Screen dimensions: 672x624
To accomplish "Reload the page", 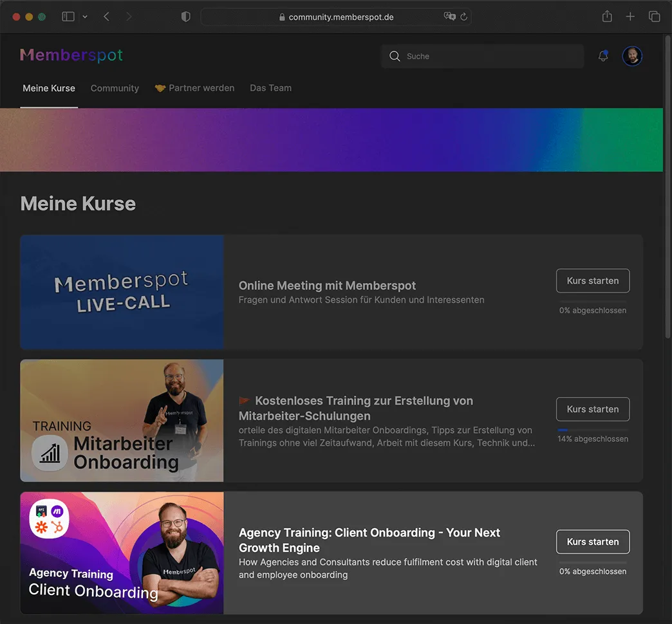I will 463,17.
